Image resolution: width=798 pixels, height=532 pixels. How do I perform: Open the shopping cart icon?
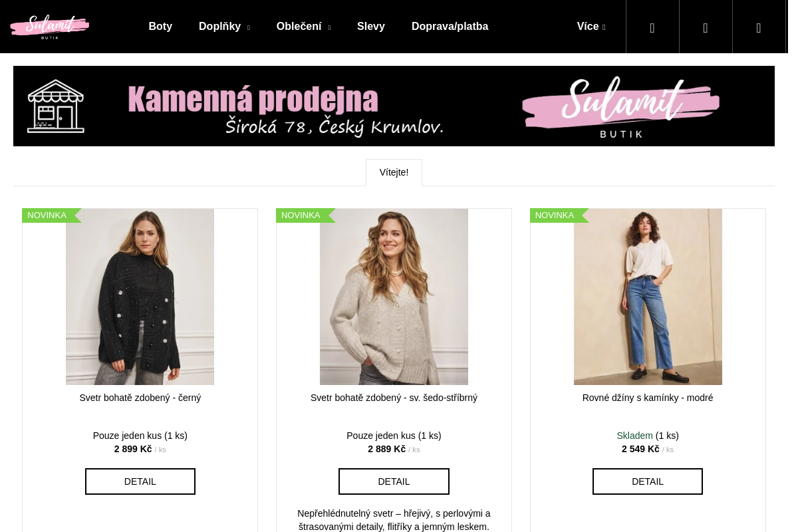click(759, 27)
